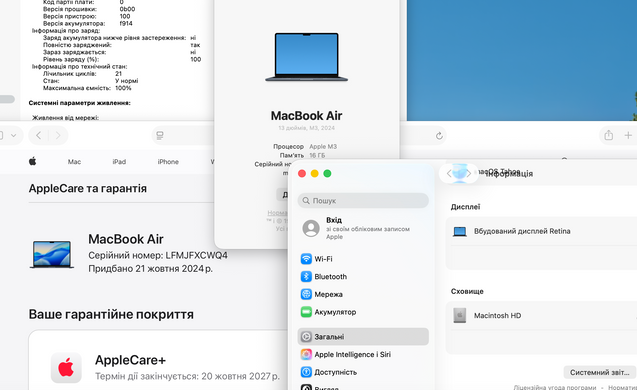Click Лічильник циклів value 21 in report
Image resolution: width=637 pixels, height=390 pixels.
[x=118, y=74]
